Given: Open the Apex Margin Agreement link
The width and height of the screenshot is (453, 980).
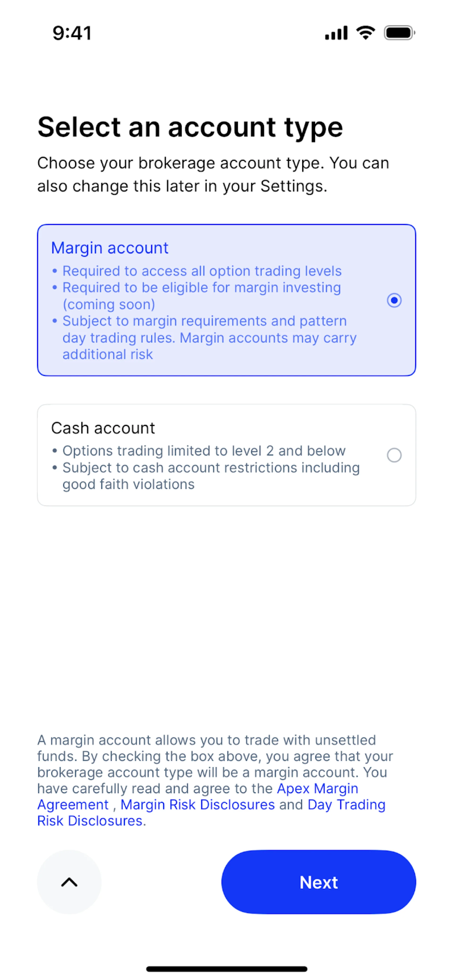Looking at the screenshot, I should pyautogui.click(x=198, y=797).
